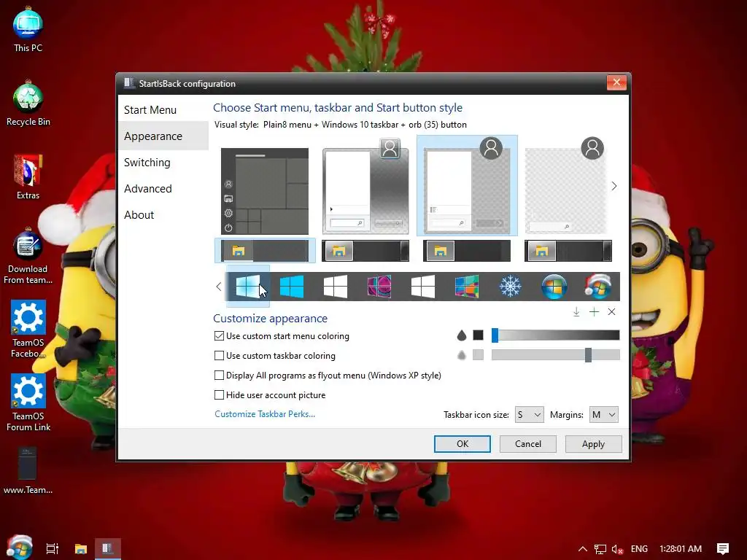747x560 pixels.
Task: Click the Apply button
Action: pos(593,444)
